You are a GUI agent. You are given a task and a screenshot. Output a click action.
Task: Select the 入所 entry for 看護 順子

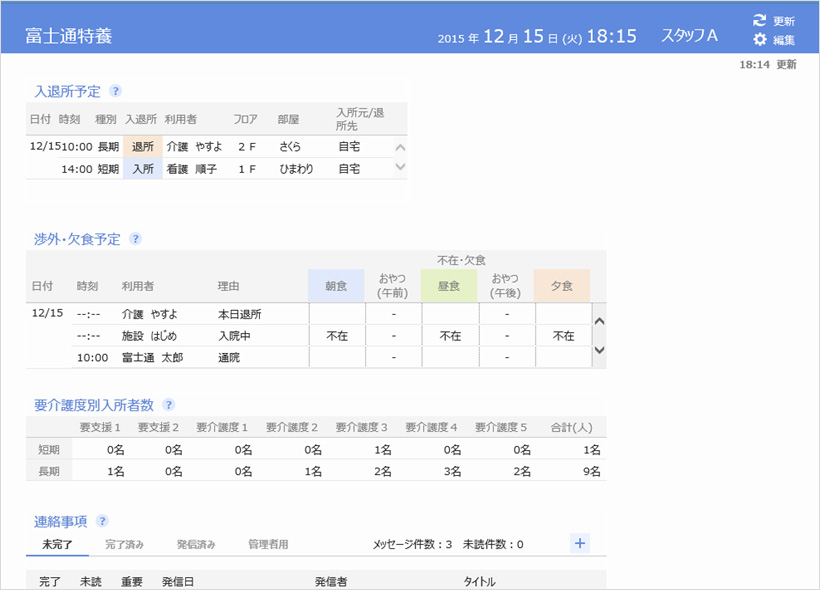[x=143, y=169]
